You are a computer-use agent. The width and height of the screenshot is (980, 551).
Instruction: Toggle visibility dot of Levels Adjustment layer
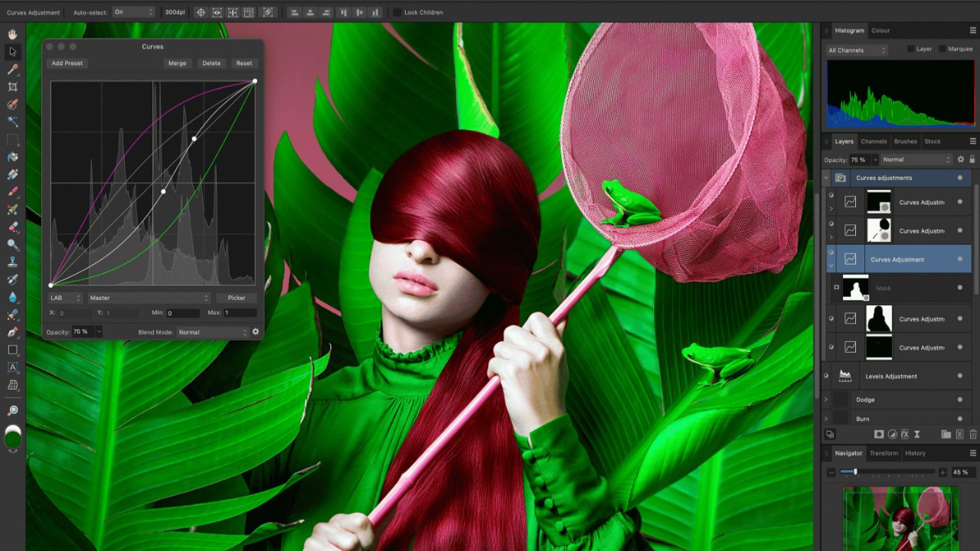click(x=959, y=377)
